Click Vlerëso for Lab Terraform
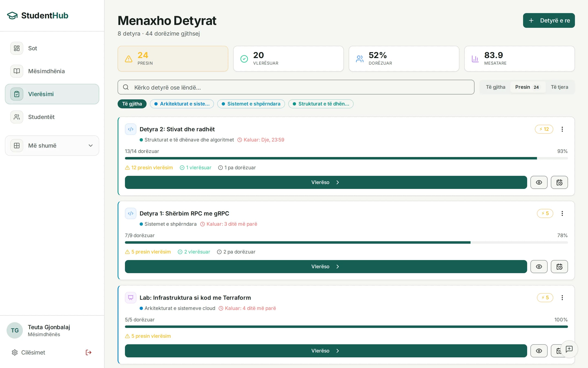This screenshot has width=588, height=368. 326,351
